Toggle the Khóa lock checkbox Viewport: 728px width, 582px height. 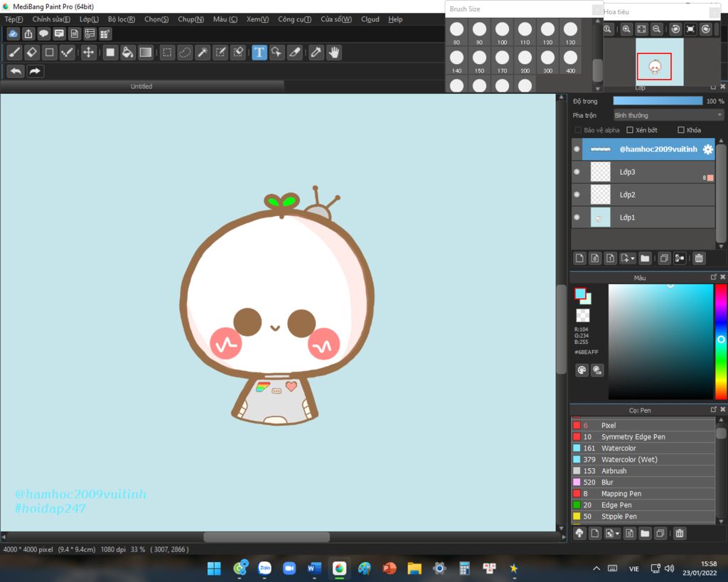tap(681, 130)
